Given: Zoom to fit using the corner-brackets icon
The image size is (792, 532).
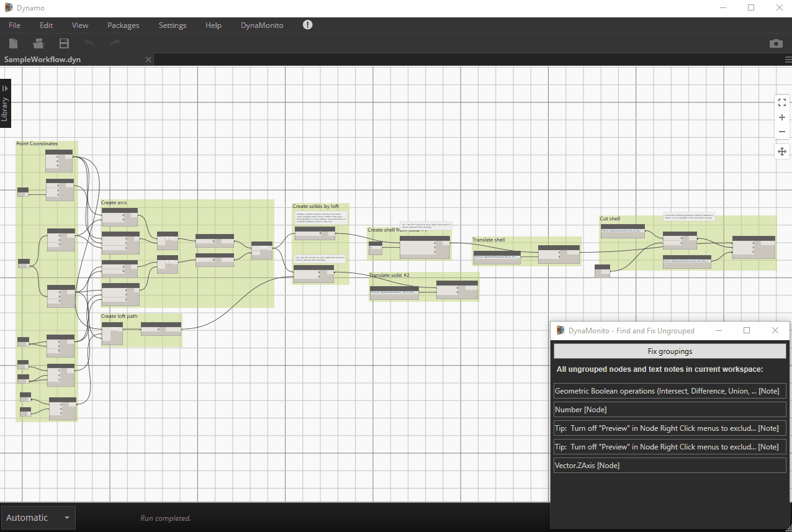Looking at the screenshot, I should (x=782, y=102).
